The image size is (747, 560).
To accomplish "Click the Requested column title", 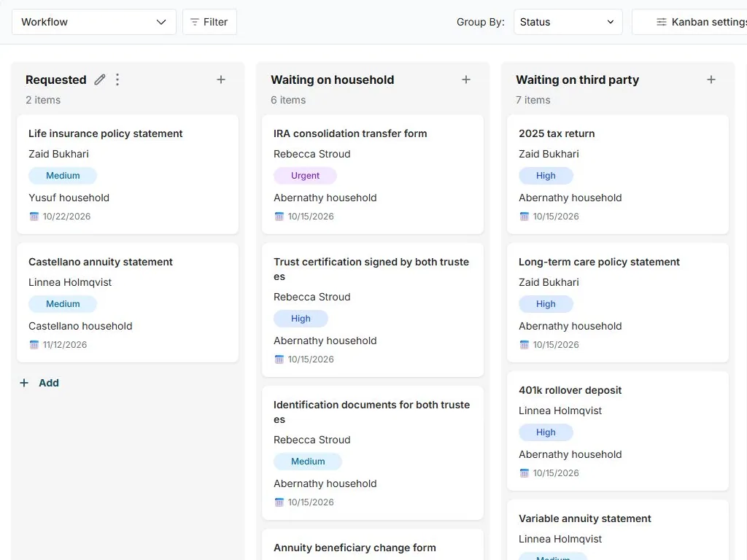I will pyautogui.click(x=55, y=79).
